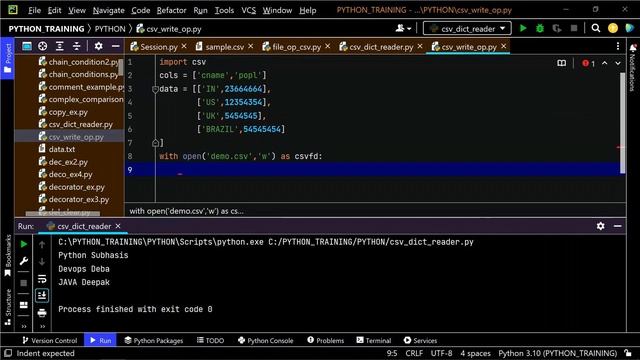Viewport: 640px width, 360px height.
Task: Open editor tabs more options menu
Action: [618, 46]
